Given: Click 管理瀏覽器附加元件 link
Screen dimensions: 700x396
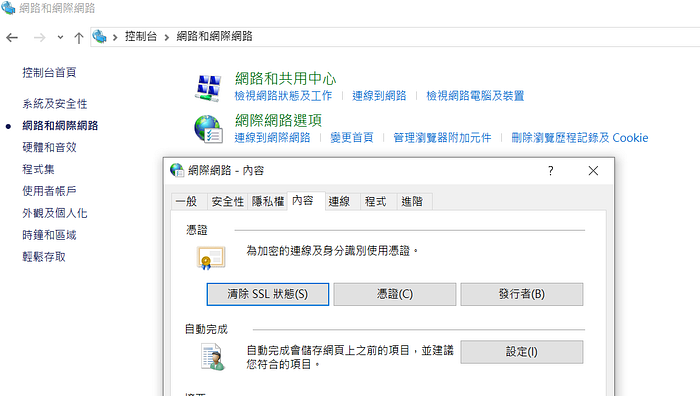Looking at the screenshot, I should pyautogui.click(x=442, y=138).
